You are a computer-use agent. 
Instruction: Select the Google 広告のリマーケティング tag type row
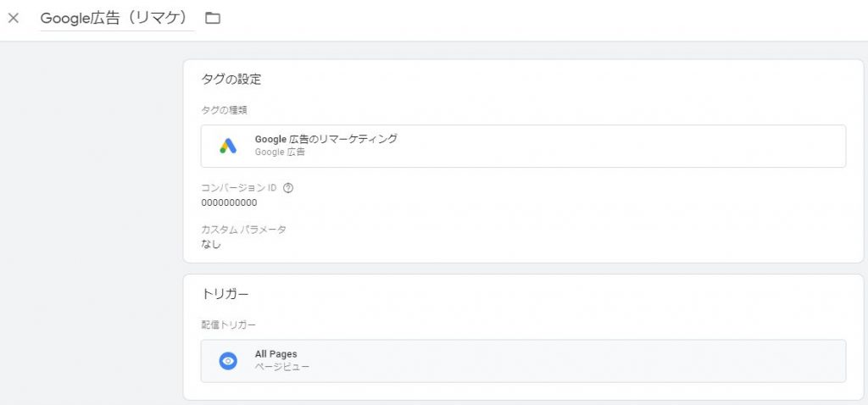[x=523, y=146]
